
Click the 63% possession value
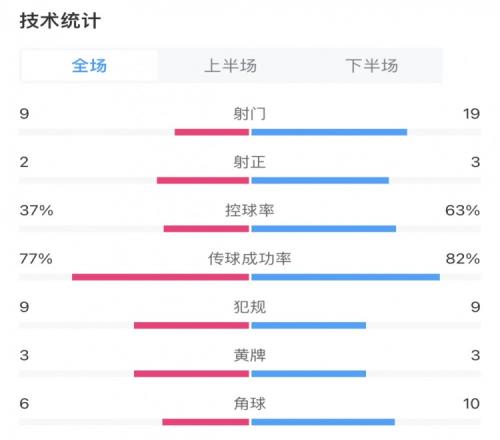tap(462, 210)
